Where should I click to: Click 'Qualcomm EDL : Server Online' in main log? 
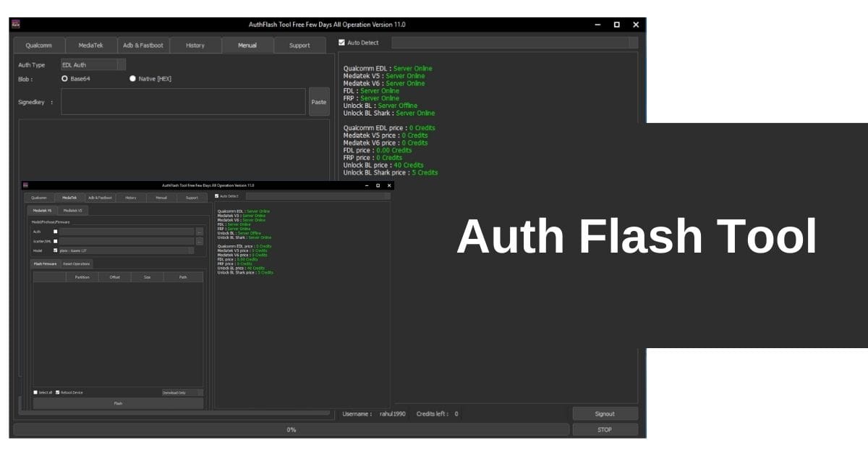[388, 69]
